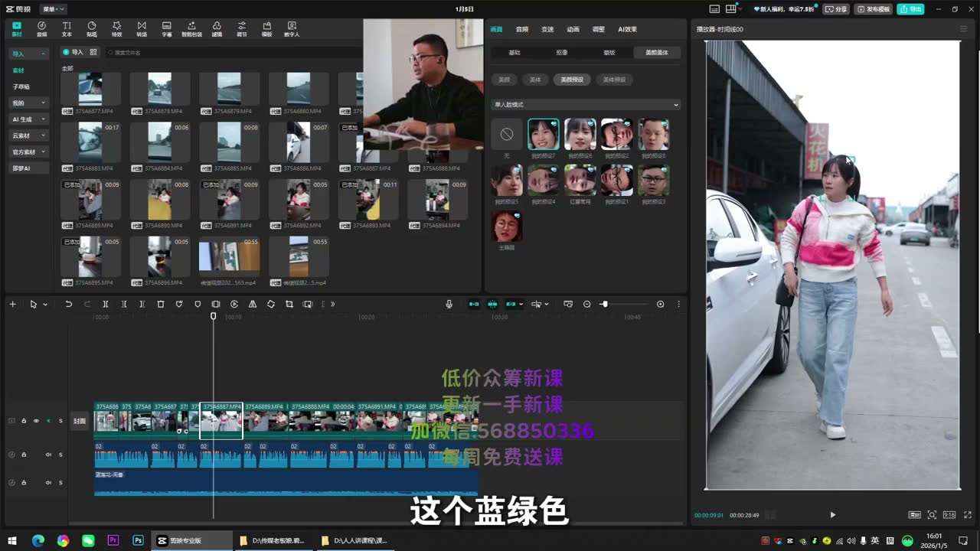Open the 调节 (Adjust) panel icon
Viewport: 980px width, 551px height.
(242, 29)
